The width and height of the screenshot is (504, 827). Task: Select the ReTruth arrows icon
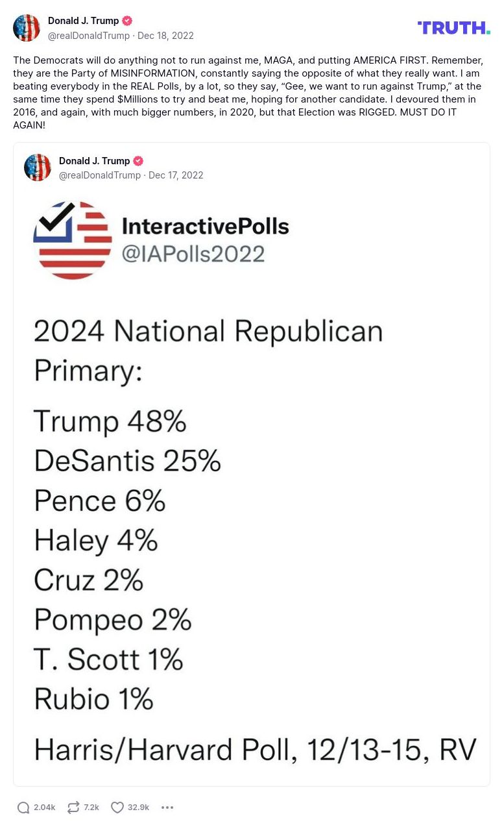click(x=72, y=807)
